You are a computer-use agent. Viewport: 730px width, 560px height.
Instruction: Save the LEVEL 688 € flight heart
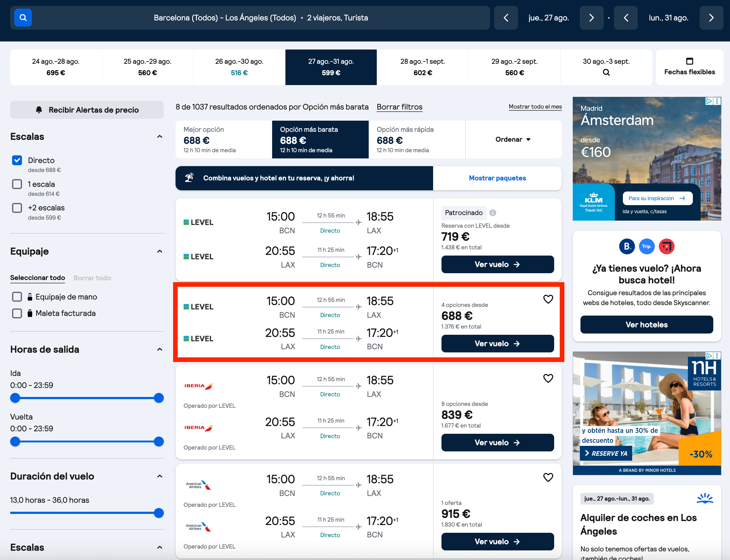click(548, 299)
